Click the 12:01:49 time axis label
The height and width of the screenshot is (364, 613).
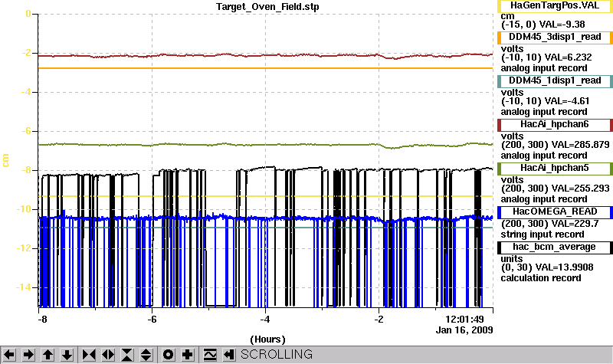click(464, 320)
